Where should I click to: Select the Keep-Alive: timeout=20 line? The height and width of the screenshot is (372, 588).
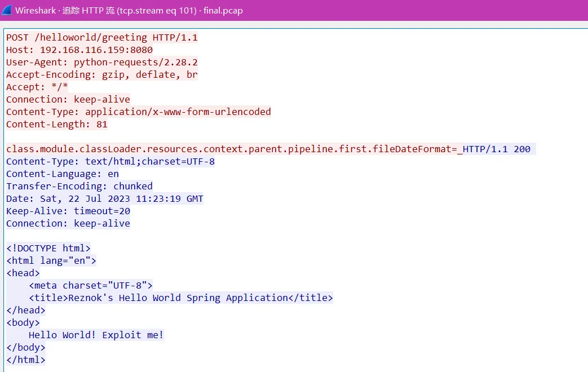tap(68, 211)
